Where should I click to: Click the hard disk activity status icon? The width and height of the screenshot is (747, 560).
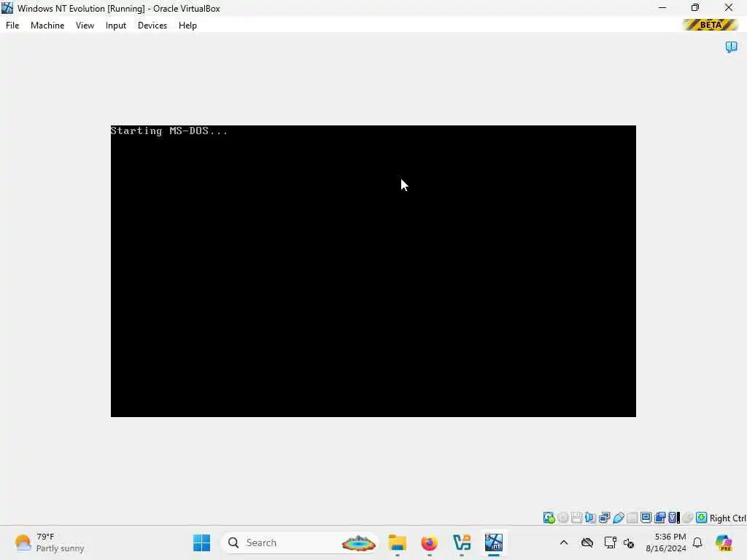[x=549, y=518]
